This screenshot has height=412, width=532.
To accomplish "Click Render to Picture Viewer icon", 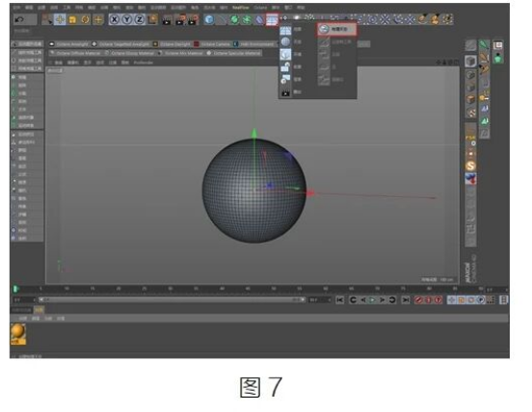I will pos(180,19).
